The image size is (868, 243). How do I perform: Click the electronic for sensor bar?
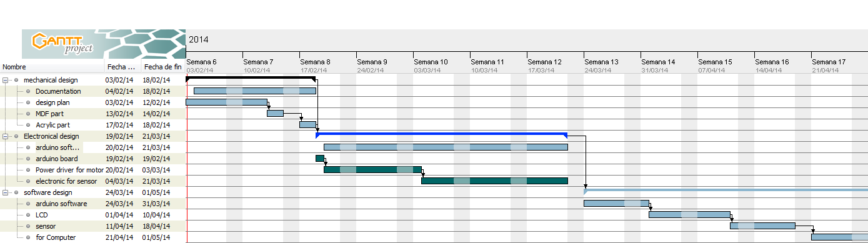(494, 181)
